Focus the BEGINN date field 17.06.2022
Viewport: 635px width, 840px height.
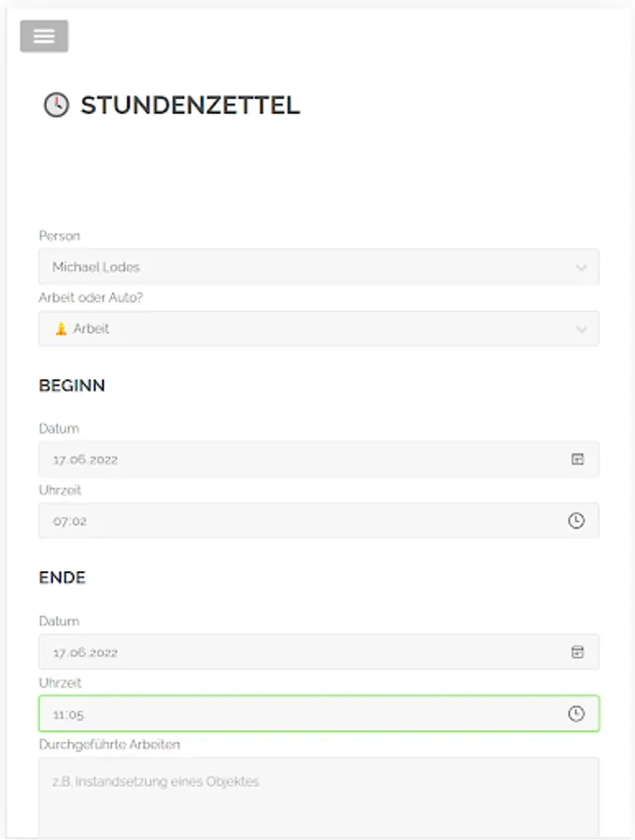point(280,459)
